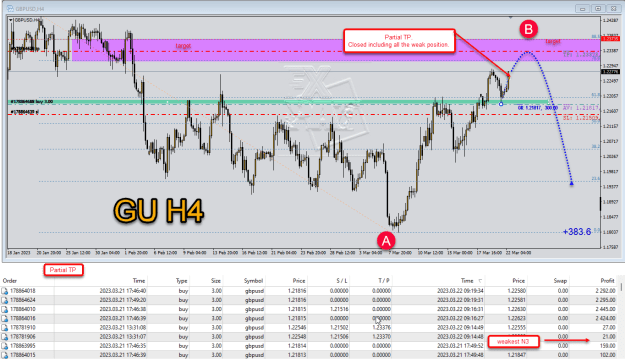625x361 pixels.
Task: Click the open Time column header
Action: (139, 281)
